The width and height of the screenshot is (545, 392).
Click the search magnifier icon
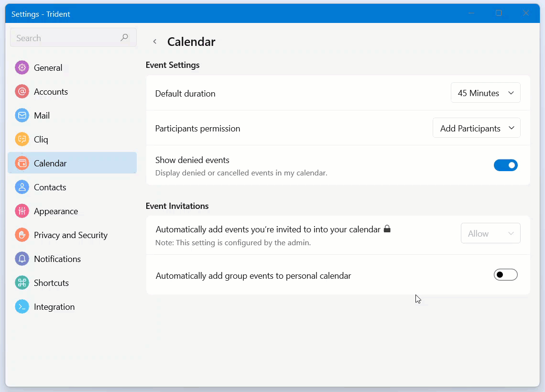[124, 38]
